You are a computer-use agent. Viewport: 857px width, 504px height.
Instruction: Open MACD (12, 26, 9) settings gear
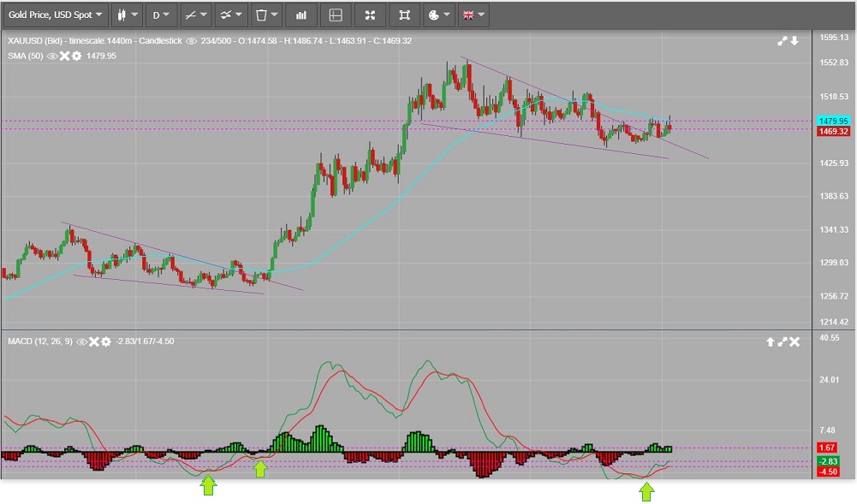click(x=106, y=341)
